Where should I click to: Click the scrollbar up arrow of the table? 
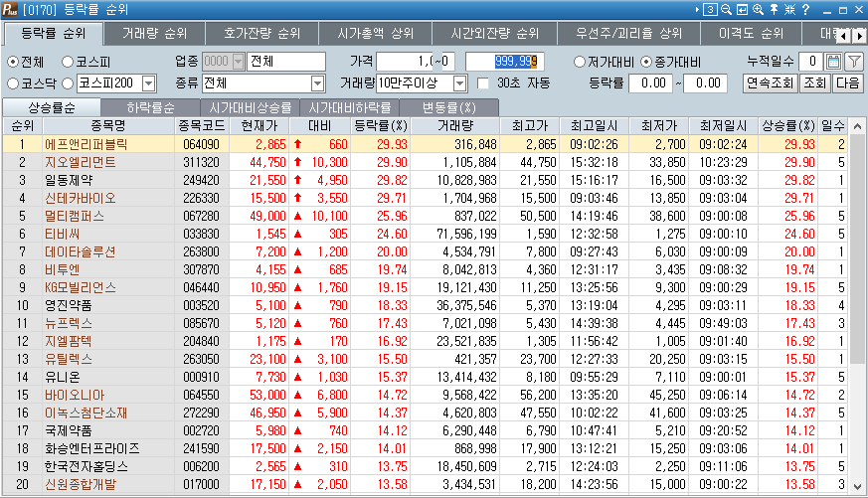coord(857,126)
